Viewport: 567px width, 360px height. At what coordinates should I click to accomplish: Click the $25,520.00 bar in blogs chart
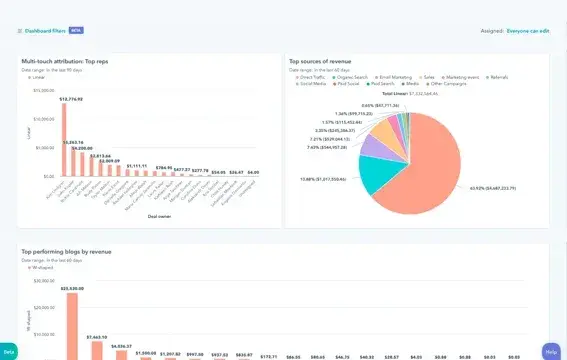click(72, 326)
